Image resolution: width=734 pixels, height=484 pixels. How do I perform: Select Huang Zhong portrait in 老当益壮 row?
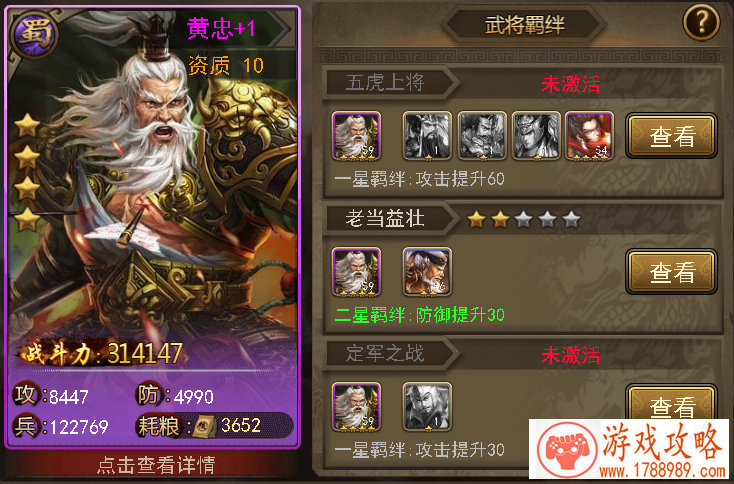(356, 272)
